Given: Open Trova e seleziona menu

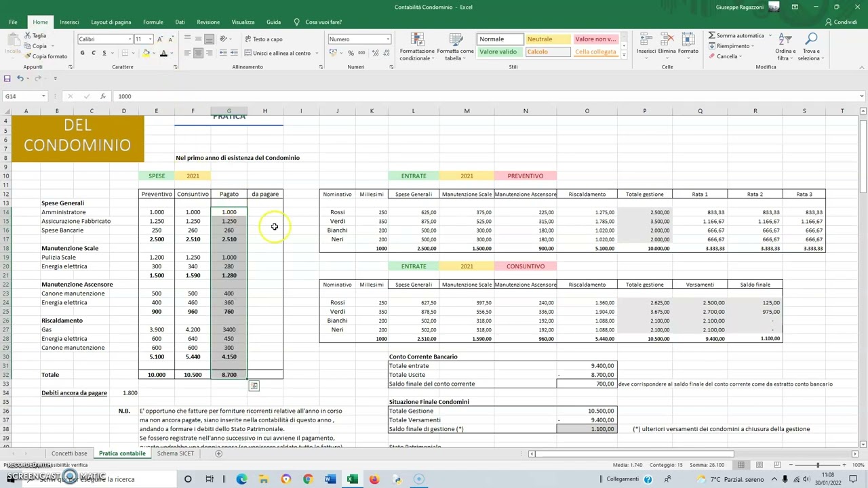Looking at the screenshot, I should tap(810, 47).
